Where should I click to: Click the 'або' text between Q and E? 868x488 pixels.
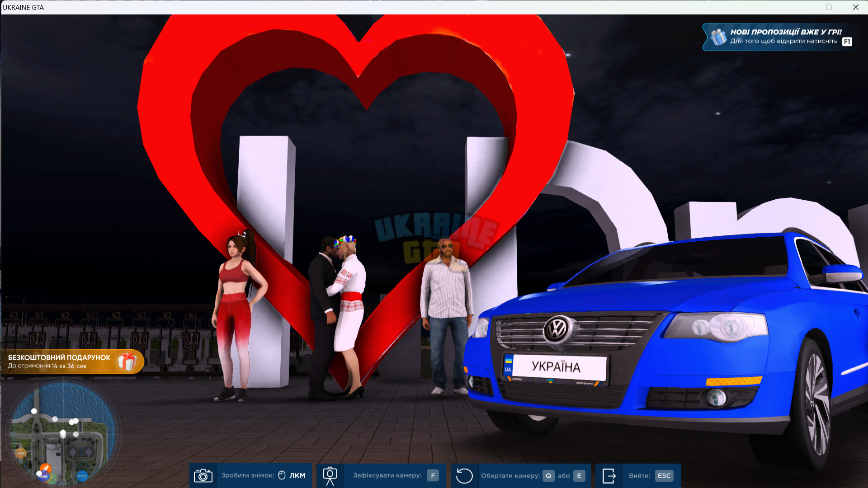point(564,476)
